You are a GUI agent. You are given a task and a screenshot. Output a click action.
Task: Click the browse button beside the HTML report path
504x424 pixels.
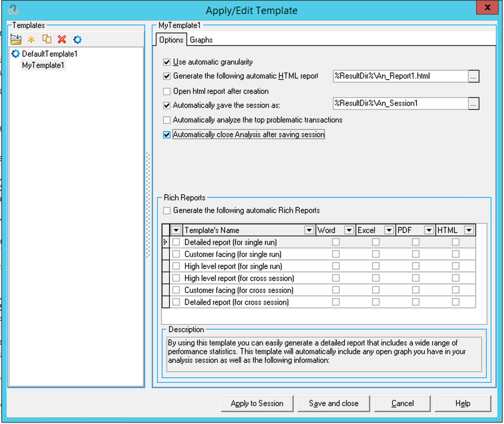tap(473, 76)
